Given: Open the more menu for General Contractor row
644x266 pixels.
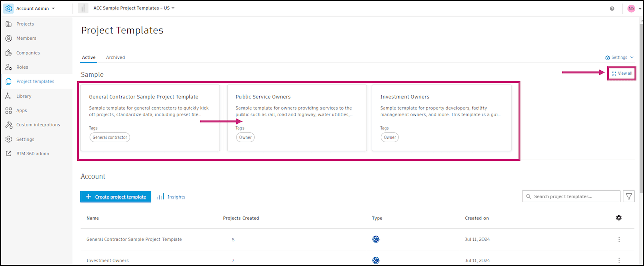Looking at the screenshot, I should (619, 240).
